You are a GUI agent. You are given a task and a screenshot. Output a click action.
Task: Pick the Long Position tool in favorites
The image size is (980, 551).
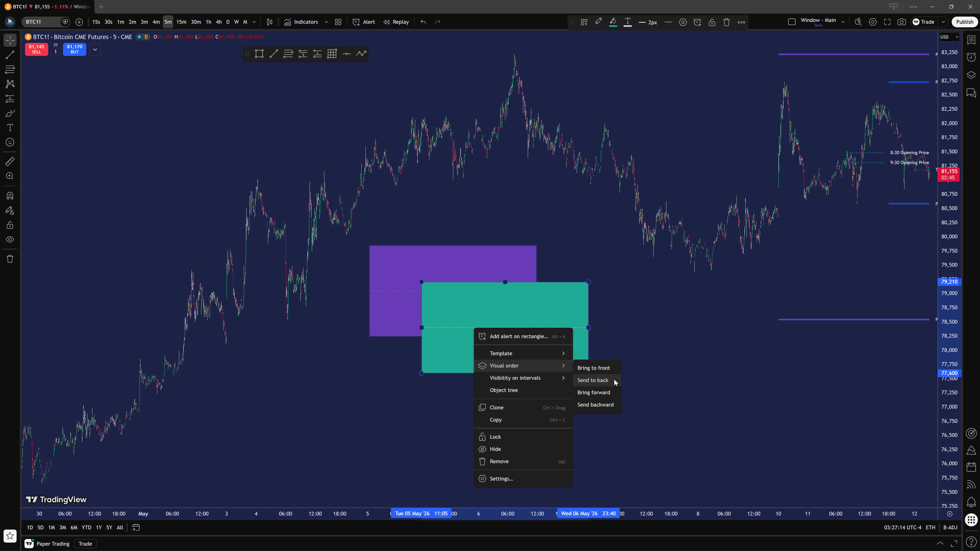(x=317, y=54)
